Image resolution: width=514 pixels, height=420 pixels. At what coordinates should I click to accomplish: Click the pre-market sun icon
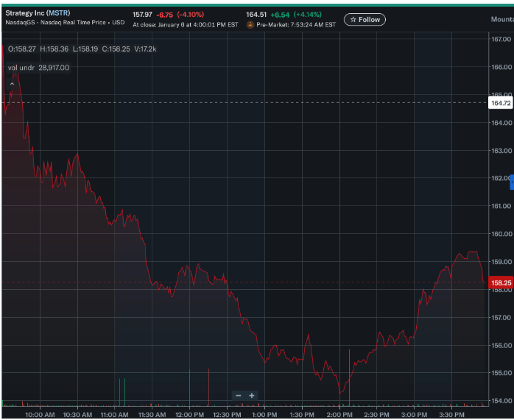pyautogui.click(x=250, y=24)
